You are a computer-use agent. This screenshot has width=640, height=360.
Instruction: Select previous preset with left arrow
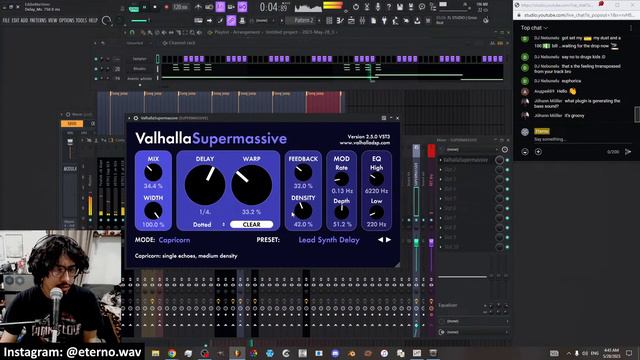(380, 240)
